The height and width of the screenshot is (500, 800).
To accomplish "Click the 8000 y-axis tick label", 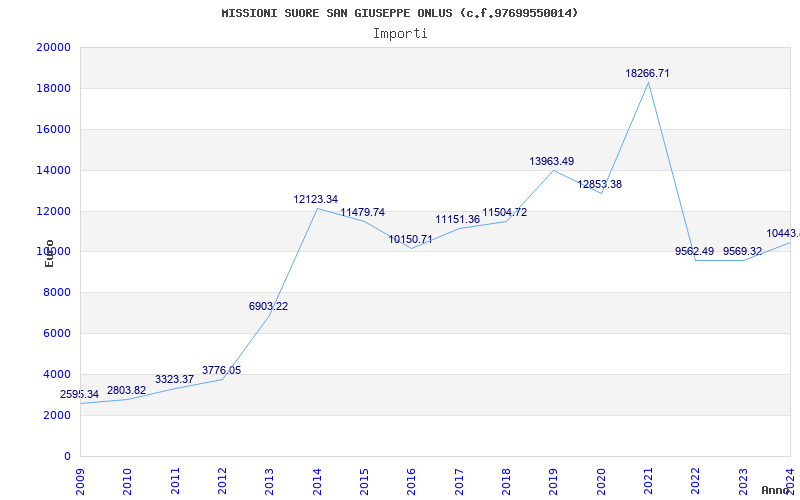I will tap(57, 292).
